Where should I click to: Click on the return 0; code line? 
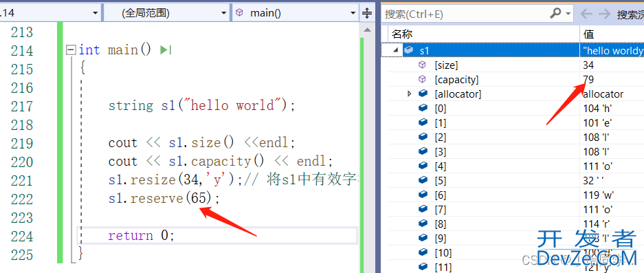(x=142, y=236)
